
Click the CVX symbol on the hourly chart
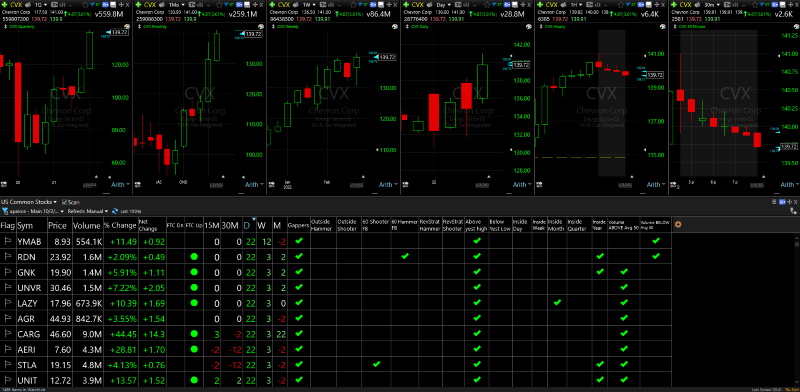click(551, 5)
